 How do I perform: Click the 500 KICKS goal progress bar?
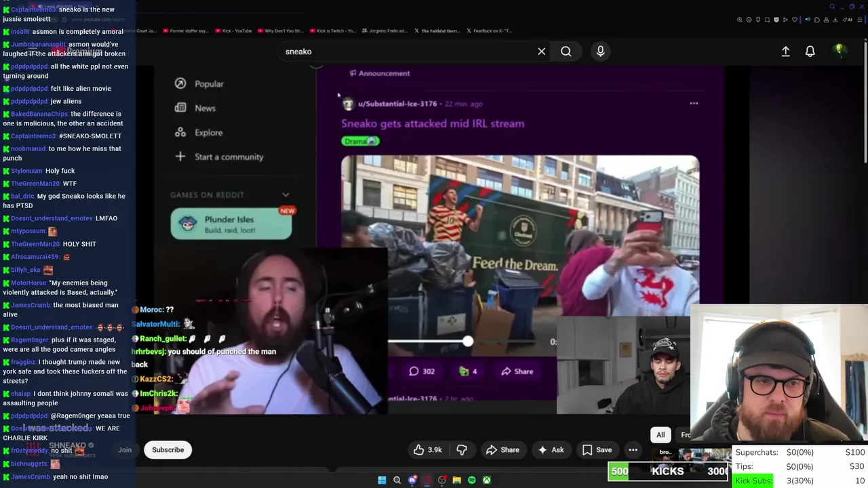[668, 472]
